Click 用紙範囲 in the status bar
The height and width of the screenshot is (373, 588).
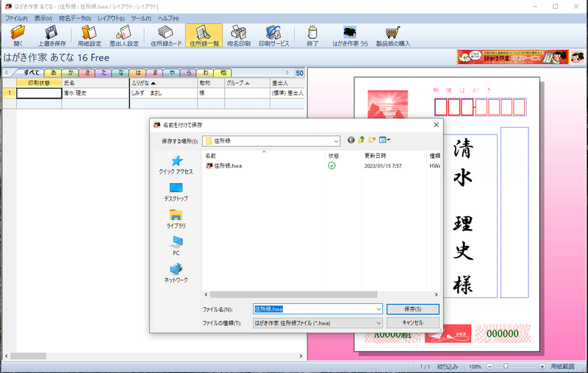(562, 366)
